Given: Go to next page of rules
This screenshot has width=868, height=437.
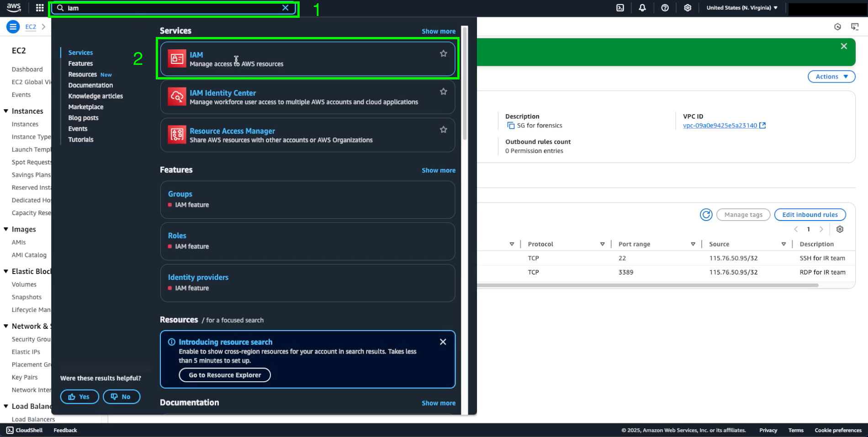Looking at the screenshot, I should pos(821,229).
